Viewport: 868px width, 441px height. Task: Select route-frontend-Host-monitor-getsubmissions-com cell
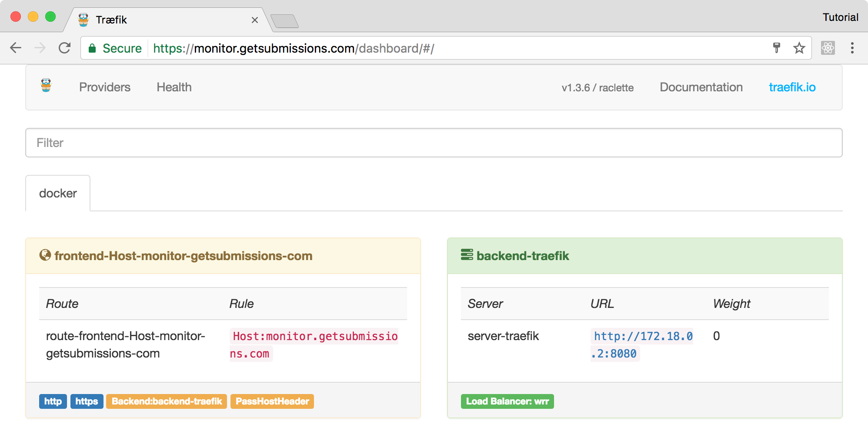(x=126, y=344)
